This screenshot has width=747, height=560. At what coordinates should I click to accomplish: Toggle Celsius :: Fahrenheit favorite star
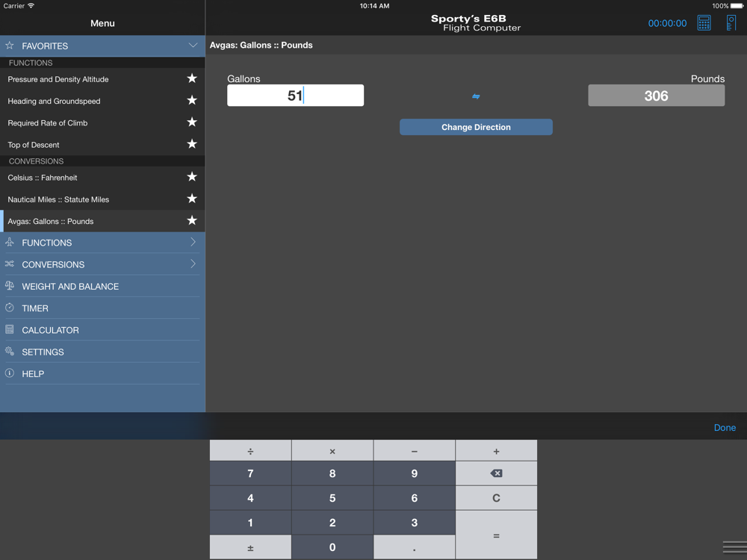coord(192,177)
